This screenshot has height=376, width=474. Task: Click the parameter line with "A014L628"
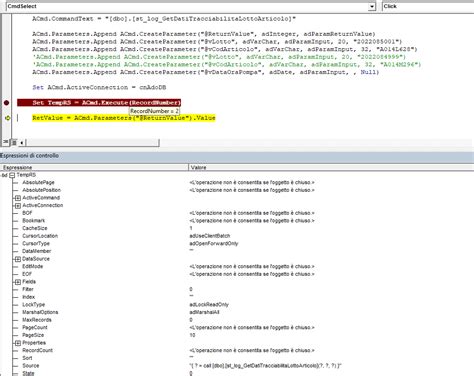click(x=225, y=49)
